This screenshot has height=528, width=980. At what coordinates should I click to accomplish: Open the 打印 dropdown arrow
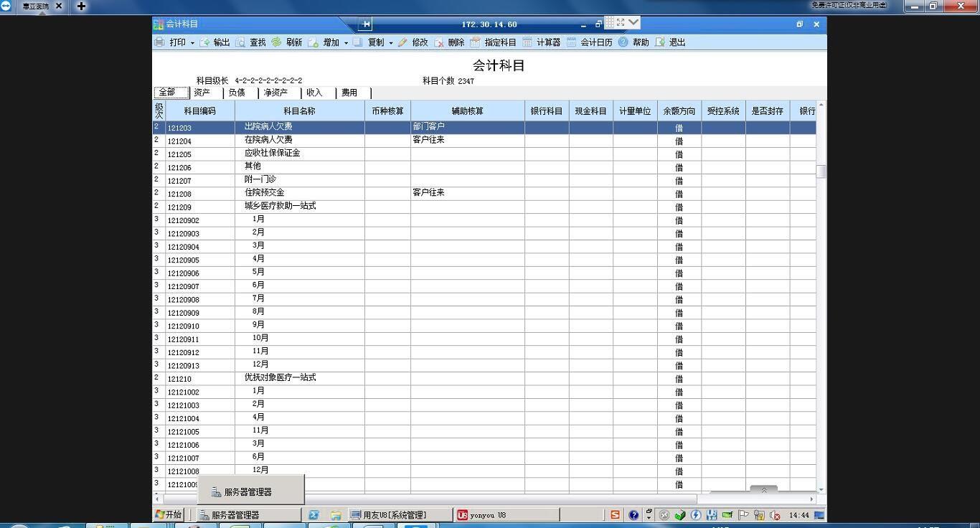click(x=192, y=43)
